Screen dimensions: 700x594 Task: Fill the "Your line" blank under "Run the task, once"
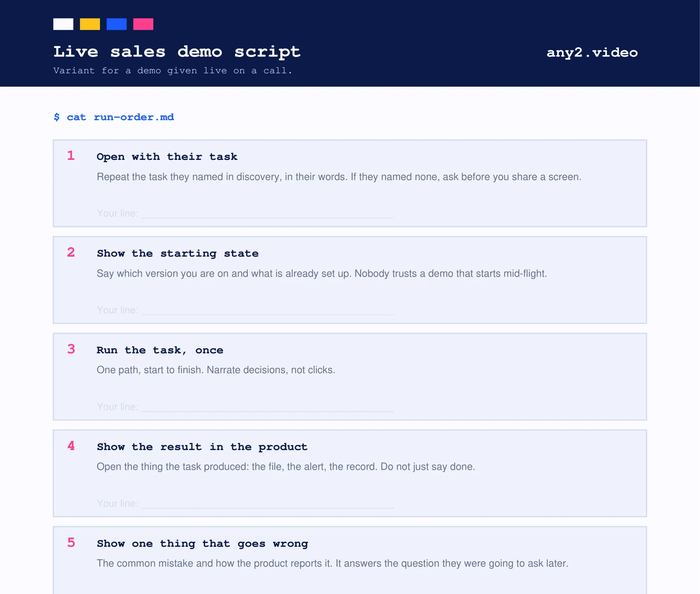pos(267,407)
